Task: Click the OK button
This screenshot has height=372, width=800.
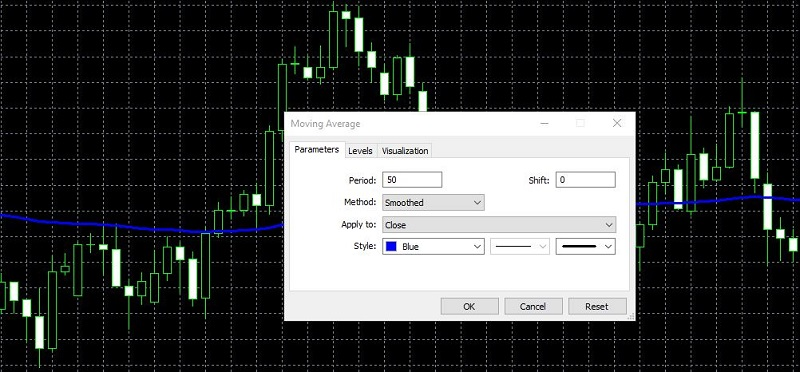Action: [x=469, y=306]
